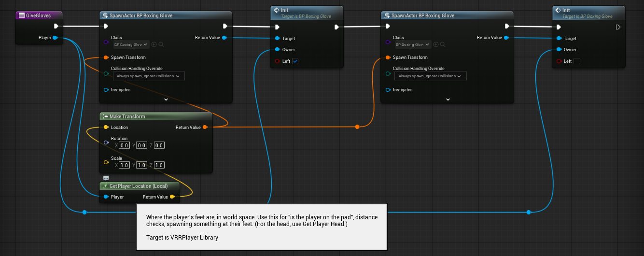
Task: Select the reroute node on the orange transform wire
Action: point(357,127)
